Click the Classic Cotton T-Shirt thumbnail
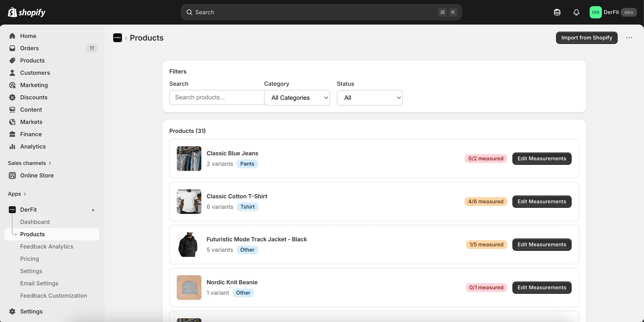This screenshot has height=322, width=644. (189, 202)
